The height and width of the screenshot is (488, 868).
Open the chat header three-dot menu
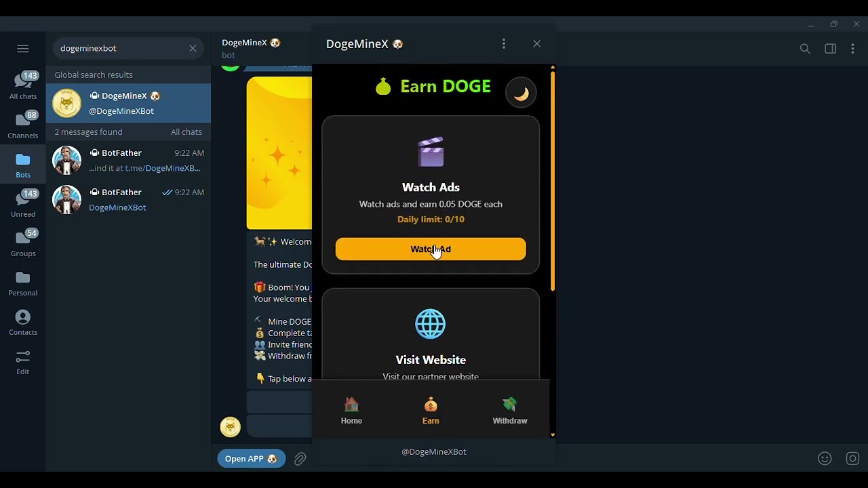pos(853,49)
